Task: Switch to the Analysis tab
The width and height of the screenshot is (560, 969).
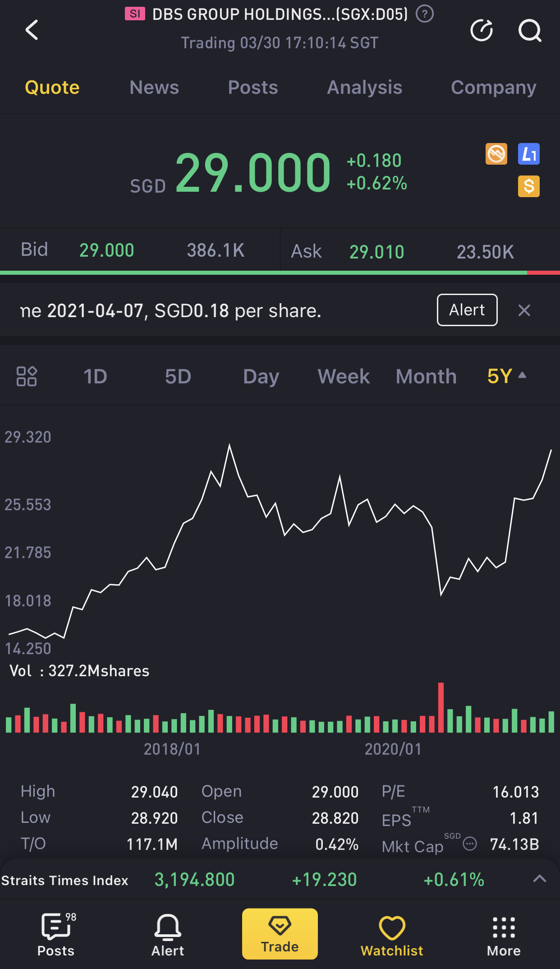Action: [x=364, y=88]
